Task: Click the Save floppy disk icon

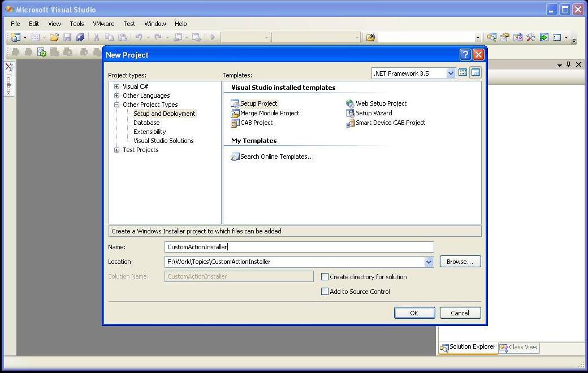Action: (x=67, y=37)
